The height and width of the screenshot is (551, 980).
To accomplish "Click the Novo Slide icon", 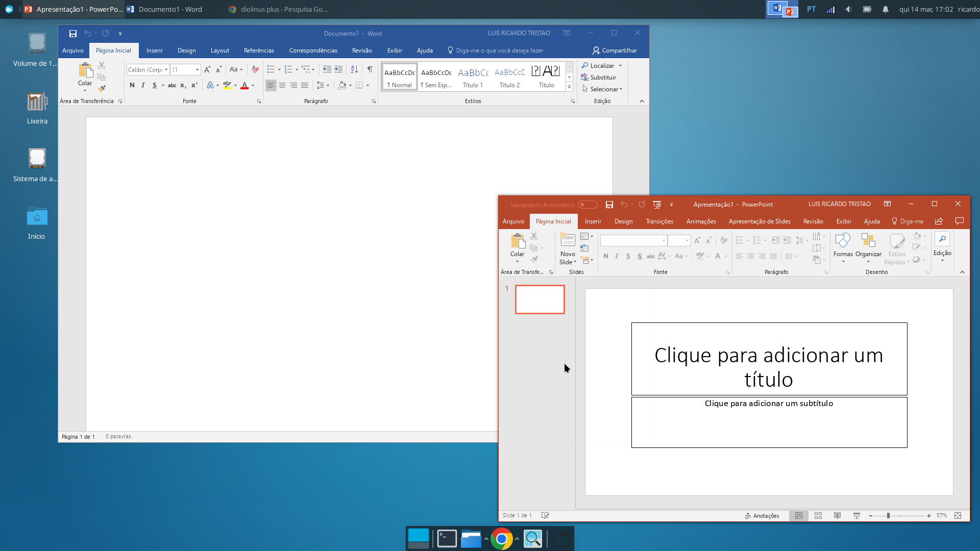I will pyautogui.click(x=568, y=240).
